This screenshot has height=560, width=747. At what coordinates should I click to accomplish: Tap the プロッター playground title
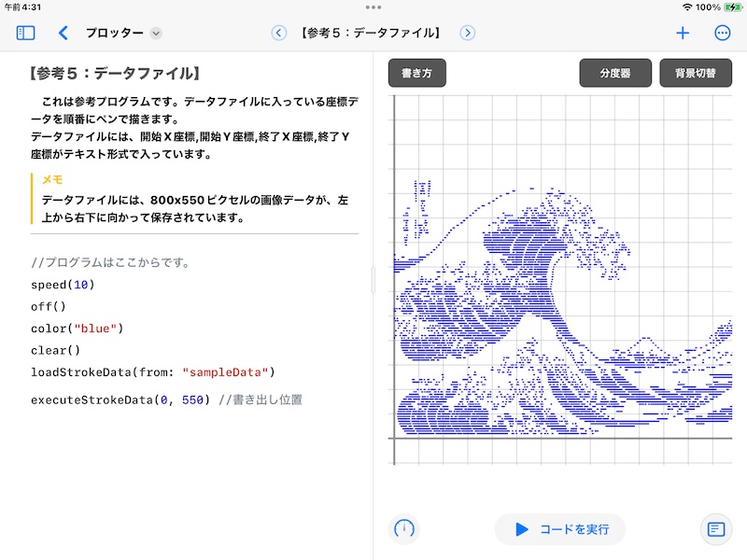pos(114,33)
